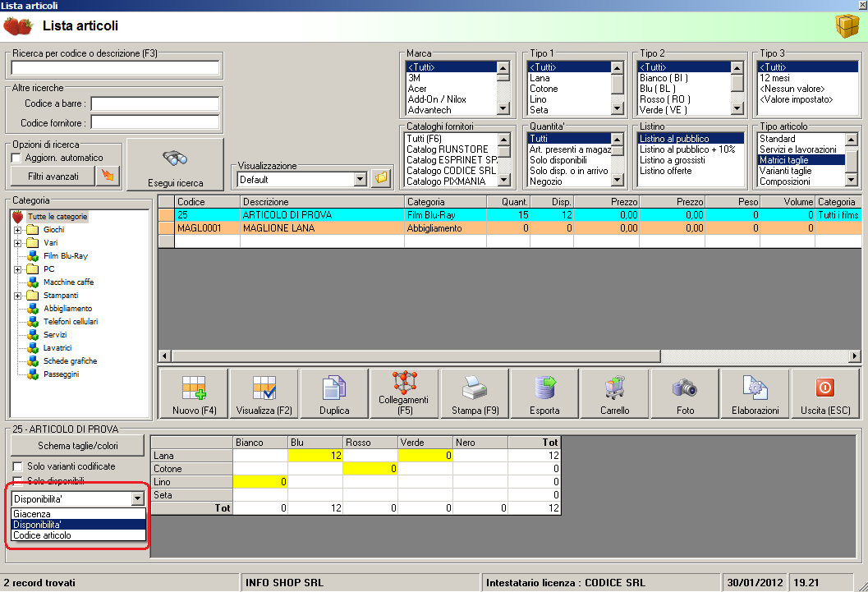Click the Esporta export button
868x592 pixels.
coord(544,394)
